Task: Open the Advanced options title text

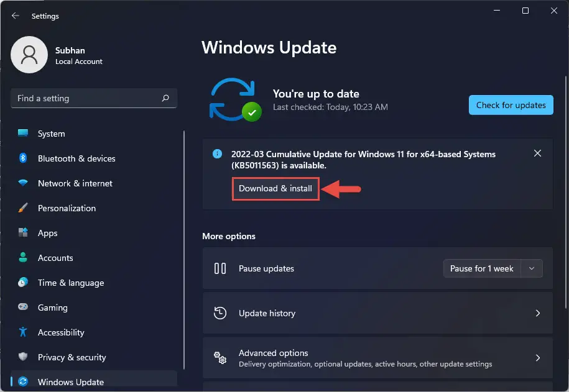Action: pyautogui.click(x=273, y=353)
